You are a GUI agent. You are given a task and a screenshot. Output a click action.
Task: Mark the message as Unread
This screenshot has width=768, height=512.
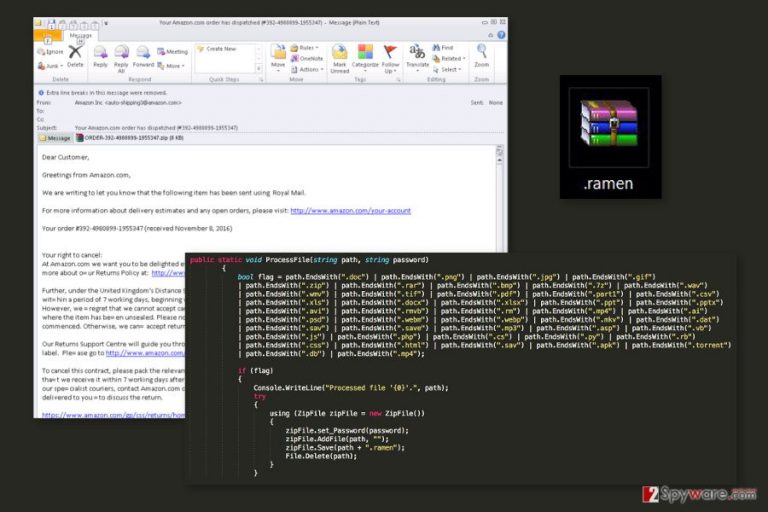pyautogui.click(x=339, y=58)
